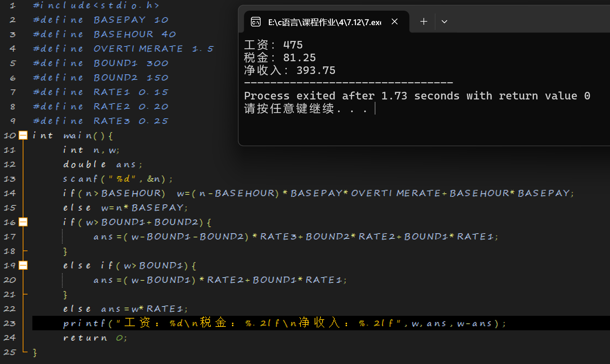Collapse the else-if fold at line 19
Image resolution: width=610 pixels, height=364 pixels.
pos(23,266)
